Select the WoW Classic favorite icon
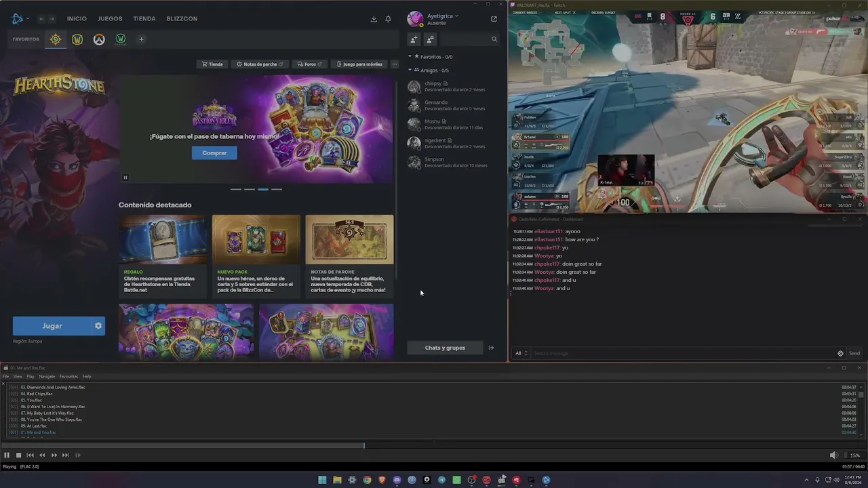Screen dimensions: 868x488 click(121, 39)
